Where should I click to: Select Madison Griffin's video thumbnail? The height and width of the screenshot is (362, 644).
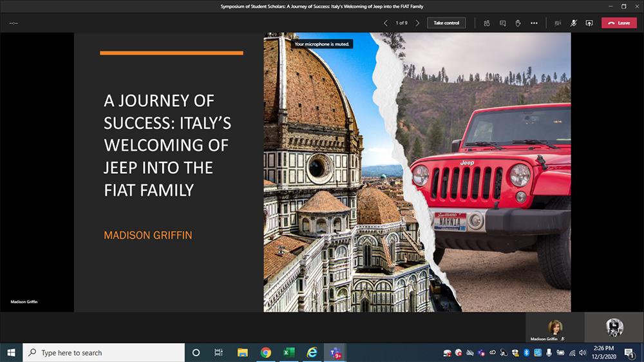click(554, 328)
